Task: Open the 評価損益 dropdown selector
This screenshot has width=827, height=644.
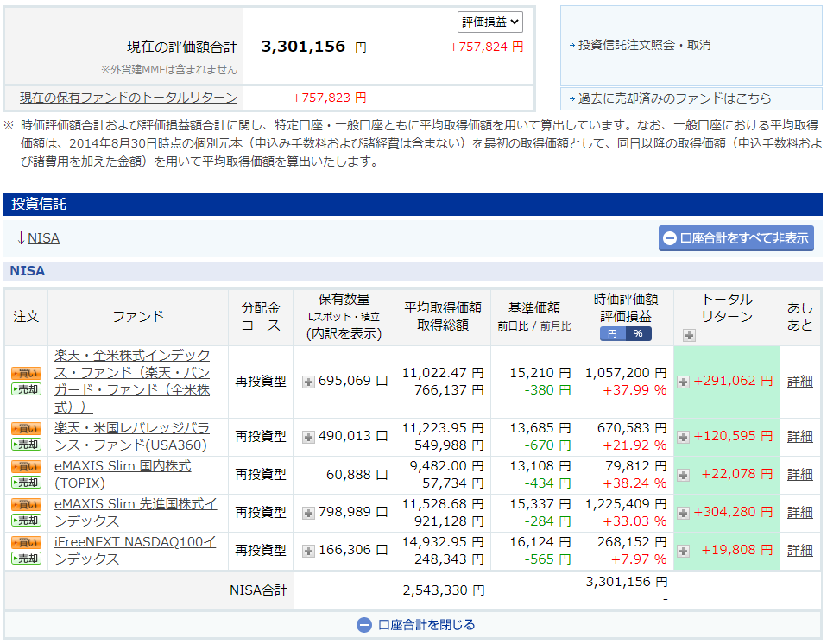Action: point(490,22)
